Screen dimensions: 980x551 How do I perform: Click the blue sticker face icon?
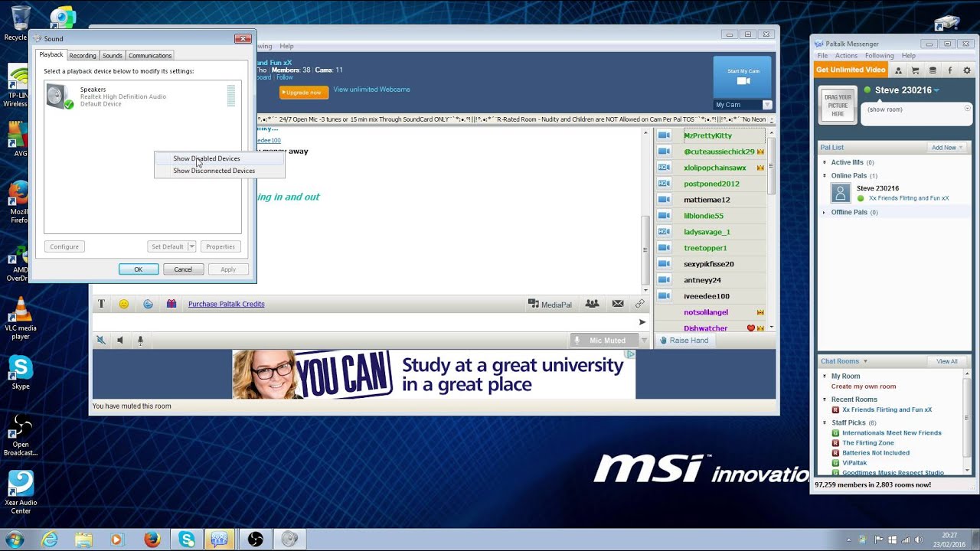tap(148, 304)
